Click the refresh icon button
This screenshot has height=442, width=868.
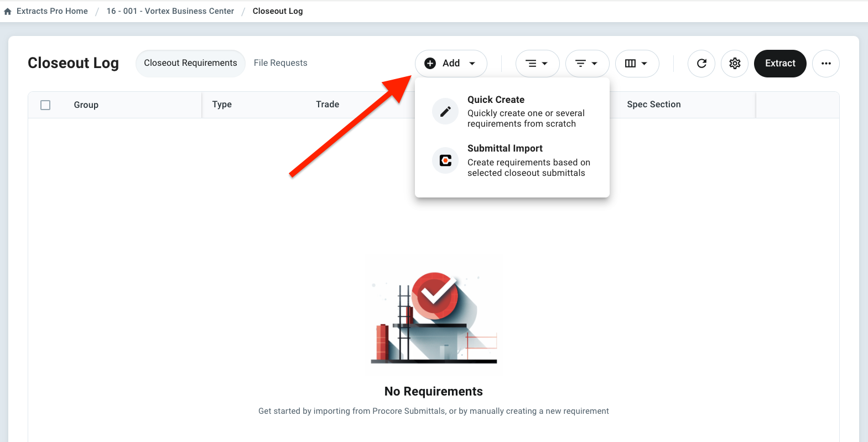click(x=701, y=64)
